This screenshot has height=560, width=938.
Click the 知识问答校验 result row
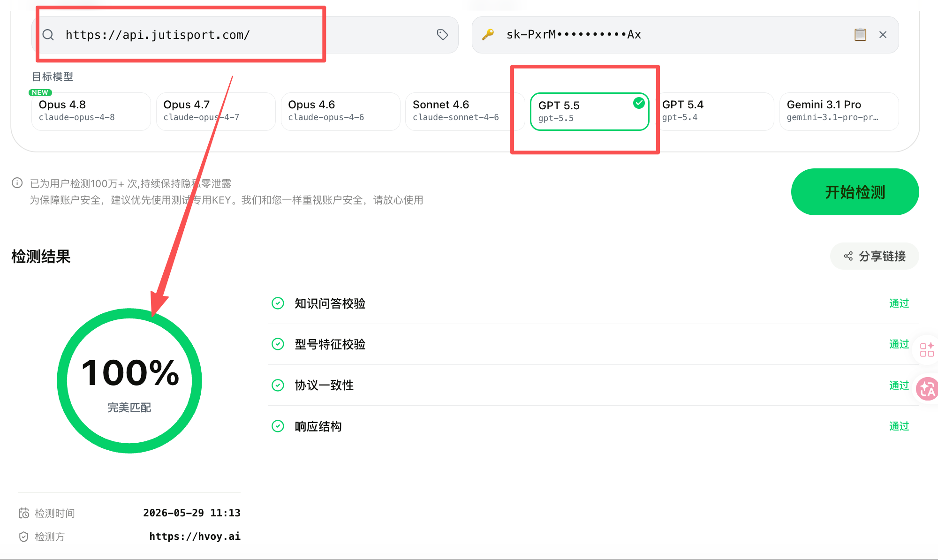tap(593, 303)
